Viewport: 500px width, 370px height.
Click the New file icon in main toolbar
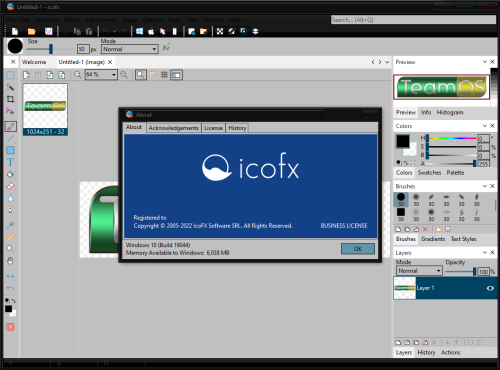pyautogui.click(x=15, y=31)
